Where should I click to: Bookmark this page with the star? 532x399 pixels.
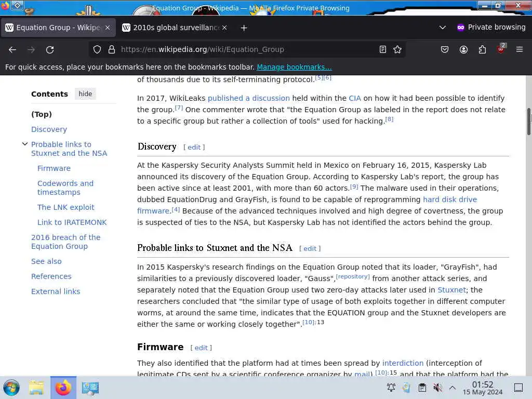coord(397,49)
